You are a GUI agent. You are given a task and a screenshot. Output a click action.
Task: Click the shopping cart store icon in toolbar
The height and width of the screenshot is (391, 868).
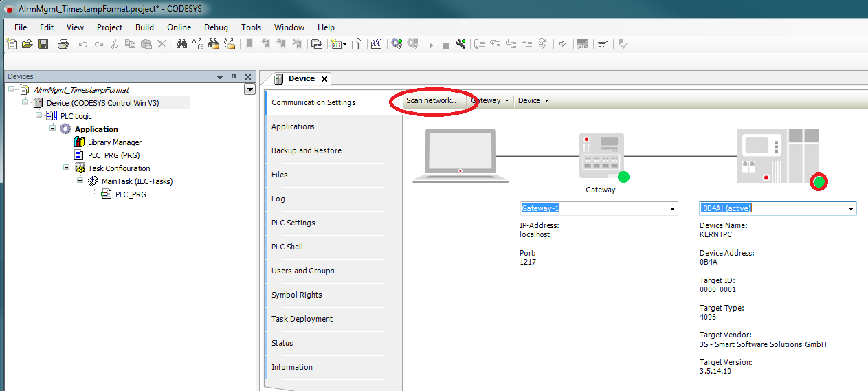(x=603, y=44)
